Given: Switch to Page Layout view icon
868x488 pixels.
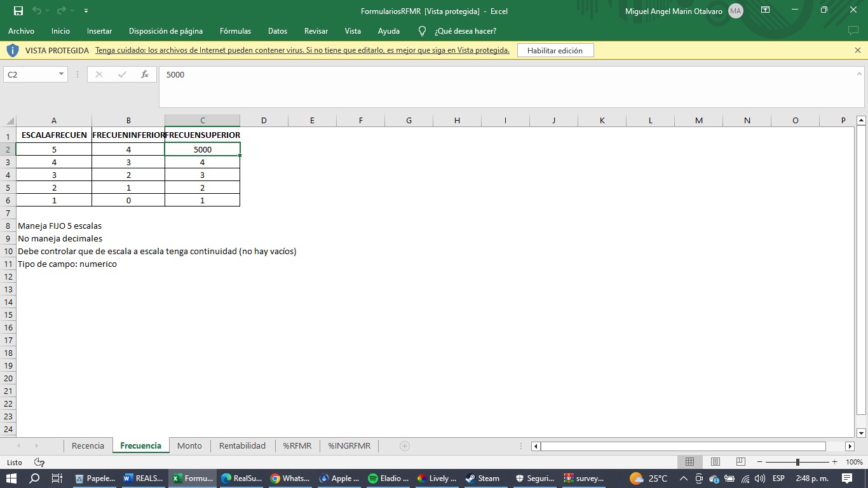Looking at the screenshot, I should click(715, 462).
